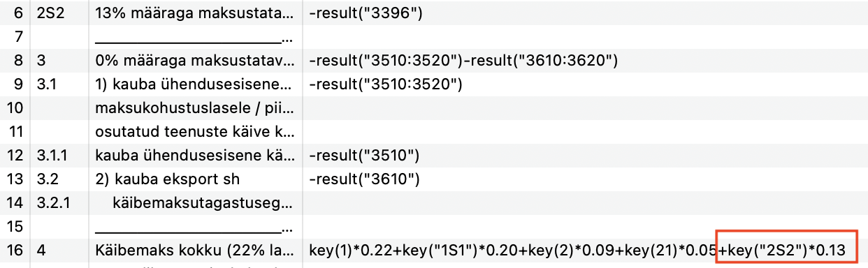Viewport: 868px width, 268px height.
Task: Select the kauba eksport sh cell
Action: click(x=196, y=180)
